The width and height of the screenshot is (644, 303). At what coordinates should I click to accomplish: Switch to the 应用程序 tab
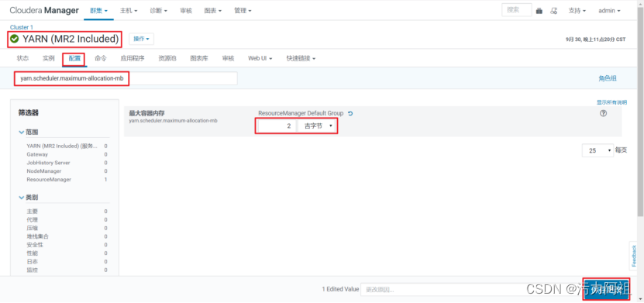133,58
